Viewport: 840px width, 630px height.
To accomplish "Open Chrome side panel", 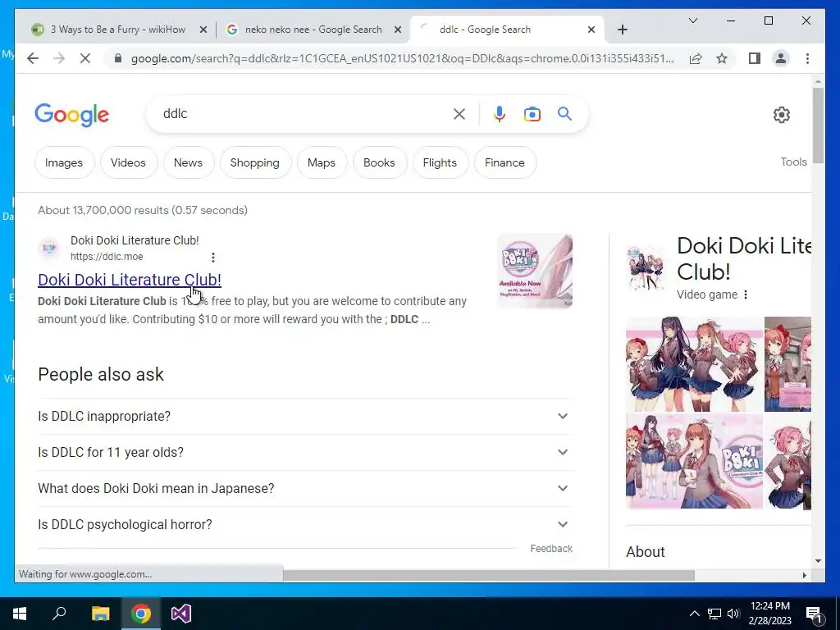I will (755, 58).
